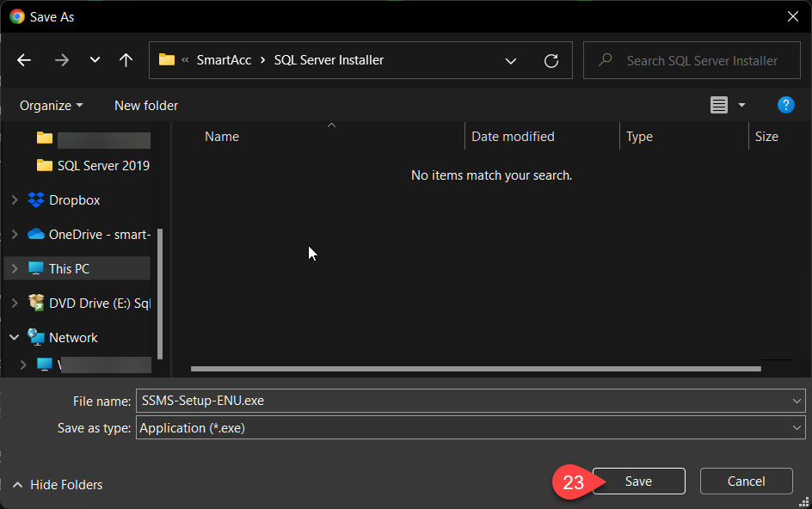
Task: Click the Cancel button
Action: pos(746,481)
